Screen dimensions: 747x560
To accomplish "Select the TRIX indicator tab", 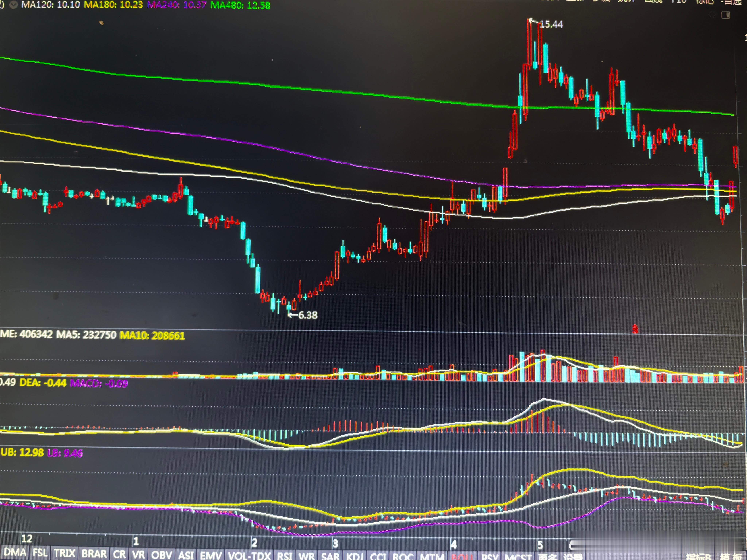I will (x=65, y=553).
